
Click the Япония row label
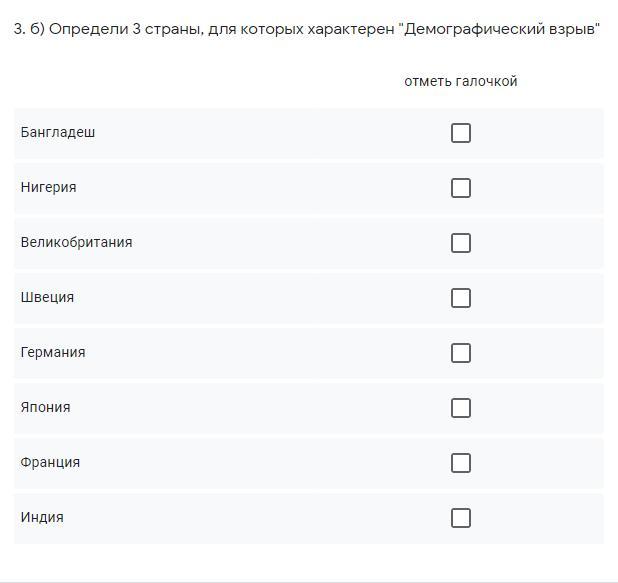(x=45, y=407)
